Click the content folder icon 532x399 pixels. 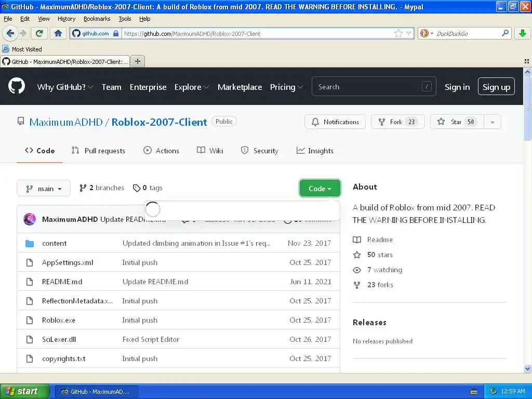(30, 243)
